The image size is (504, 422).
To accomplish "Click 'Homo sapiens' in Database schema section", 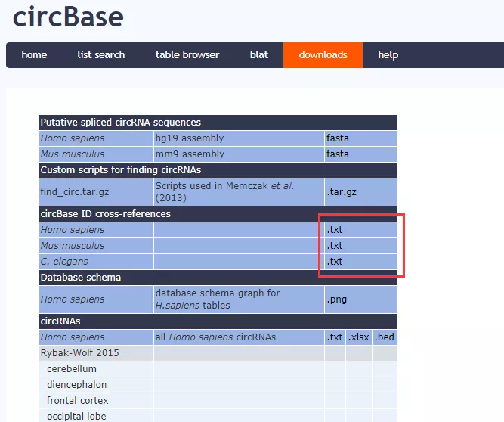I will point(96,299).
